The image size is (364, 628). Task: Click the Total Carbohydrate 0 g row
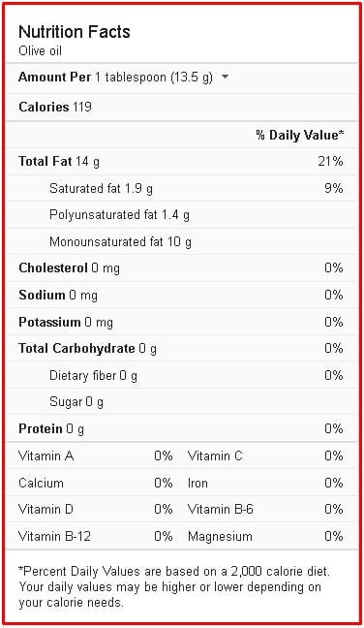click(x=182, y=349)
